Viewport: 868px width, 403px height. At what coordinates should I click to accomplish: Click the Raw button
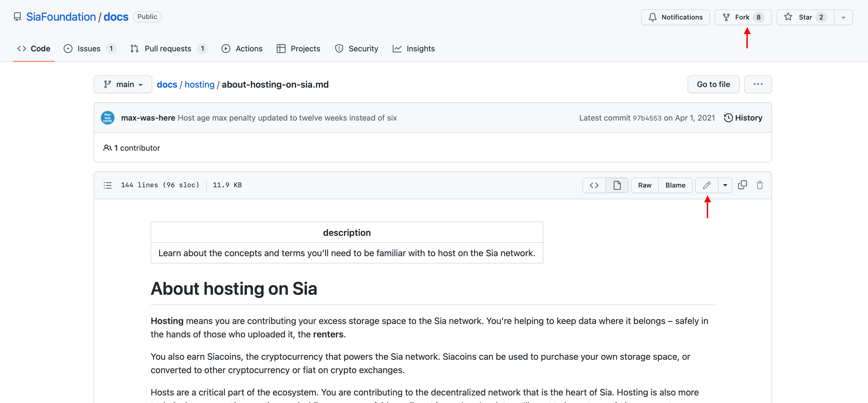[644, 185]
